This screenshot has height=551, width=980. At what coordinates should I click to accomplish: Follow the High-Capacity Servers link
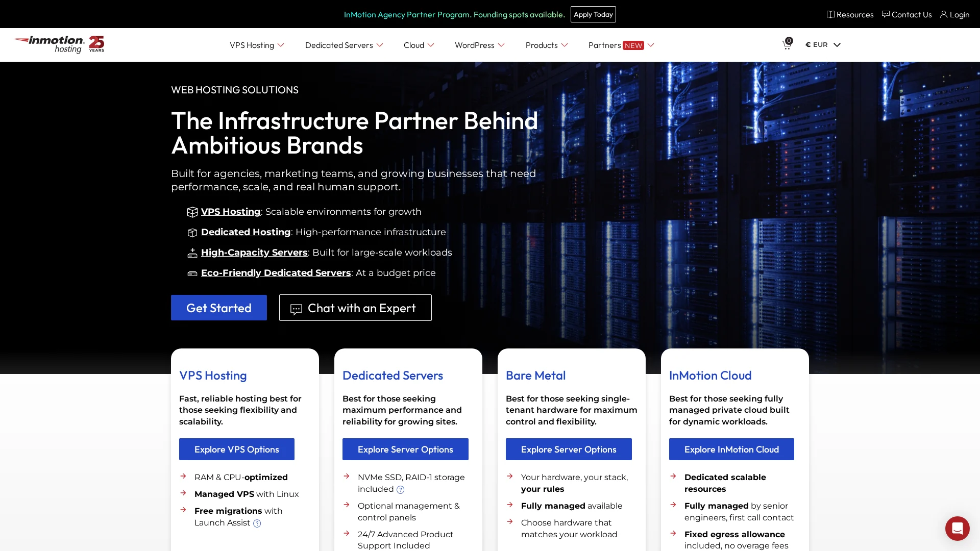pos(254,252)
